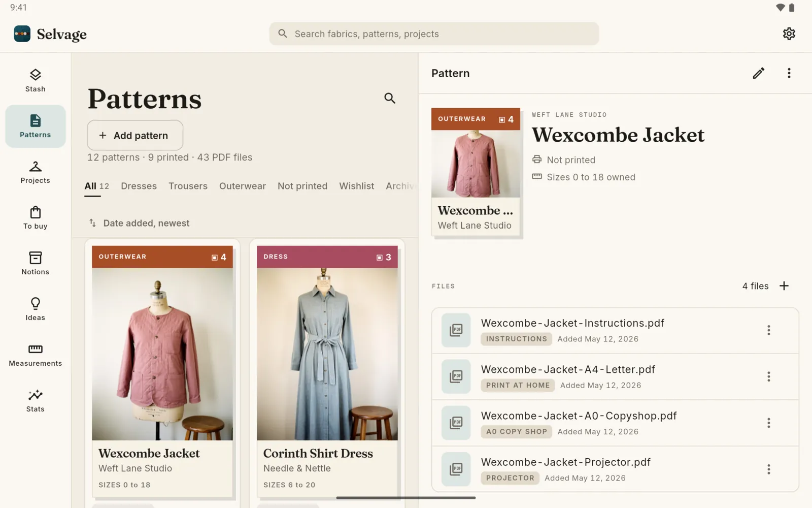Change sort order Date added, newest
Viewport: 812px width, 508px height.
pos(139,223)
